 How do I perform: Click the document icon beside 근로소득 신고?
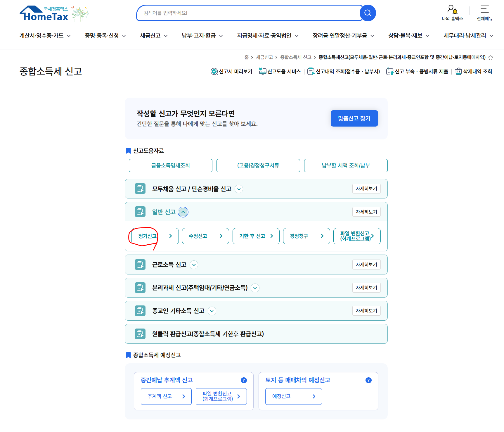[x=140, y=265]
